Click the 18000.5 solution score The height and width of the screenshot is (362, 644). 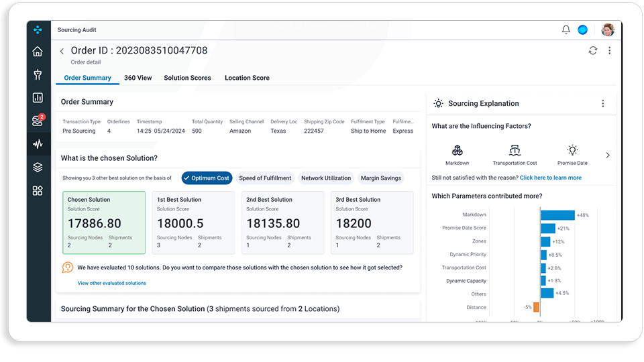(x=180, y=223)
